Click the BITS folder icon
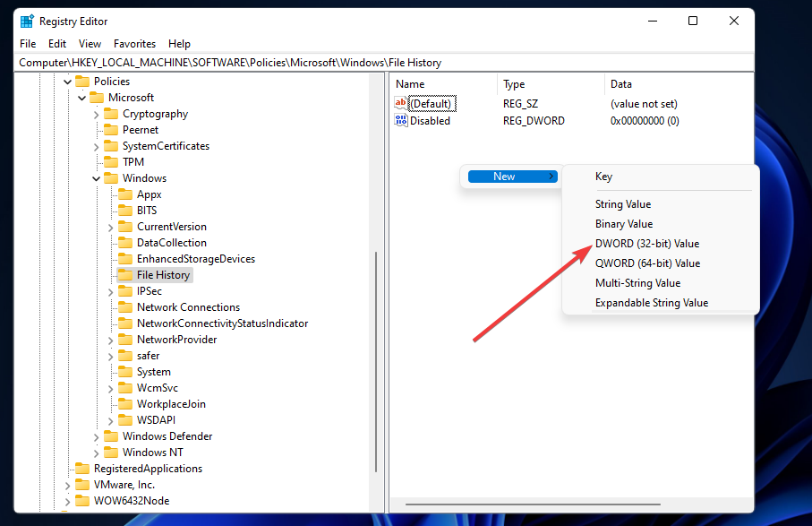 [125, 211]
